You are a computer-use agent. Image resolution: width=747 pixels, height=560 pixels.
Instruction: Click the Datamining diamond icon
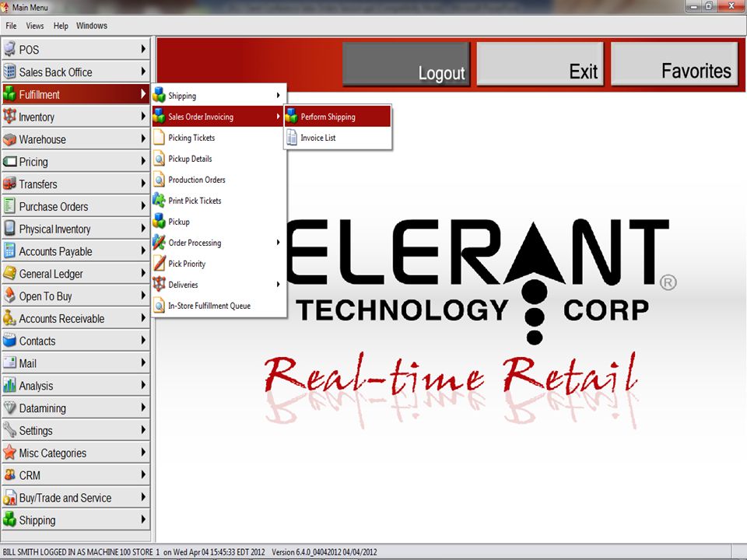point(9,408)
